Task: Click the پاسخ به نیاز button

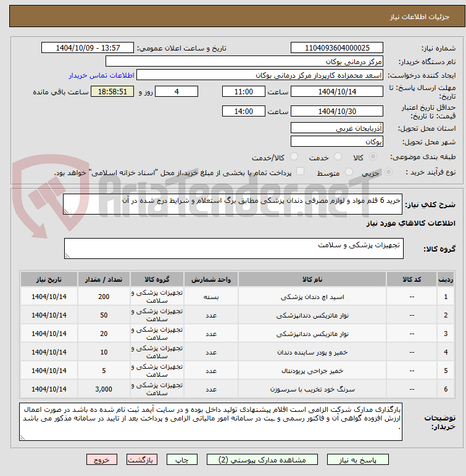Action: pyautogui.click(x=358, y=459)
